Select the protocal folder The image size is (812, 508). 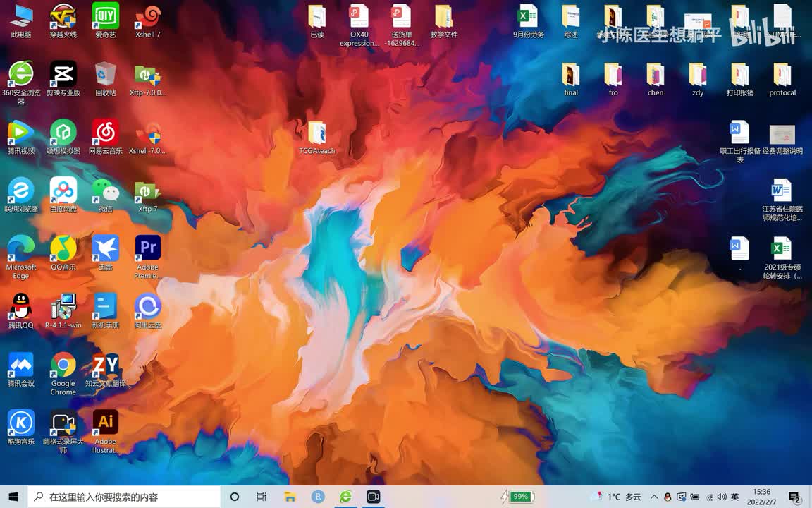click(x=782, y=79)
